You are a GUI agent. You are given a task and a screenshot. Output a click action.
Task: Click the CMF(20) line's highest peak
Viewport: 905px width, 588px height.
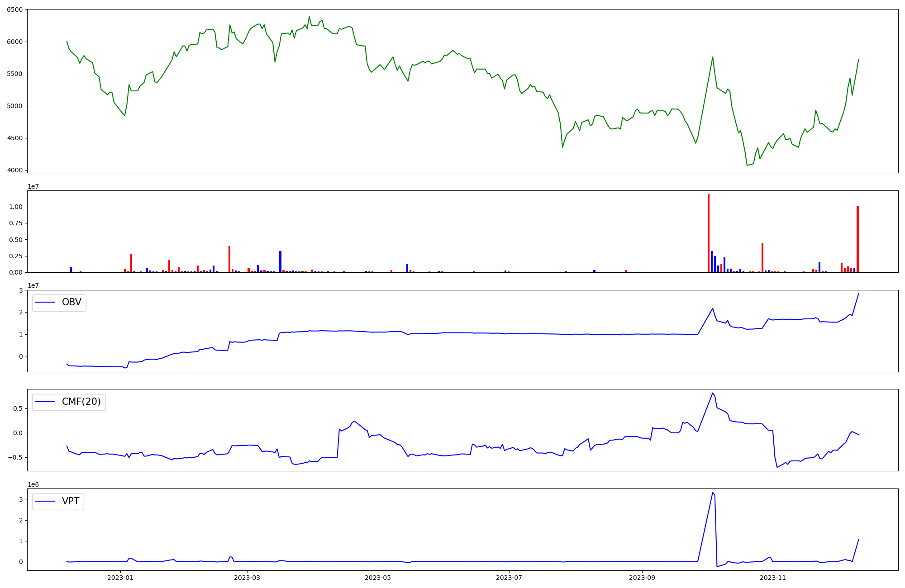point(713,393)
